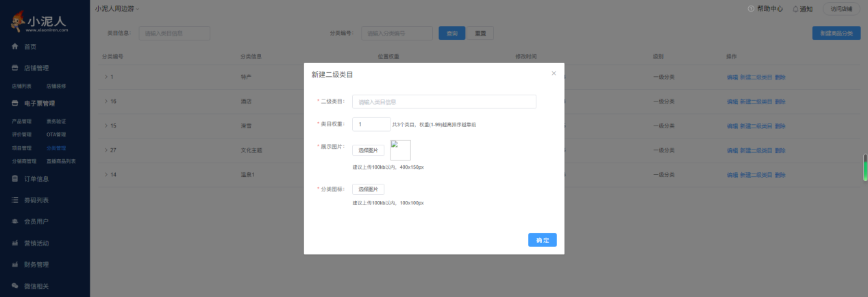Screen dimensions: 868x297
Task: Open 财务管理 in the sidebar menu
Action: point(45,264)
